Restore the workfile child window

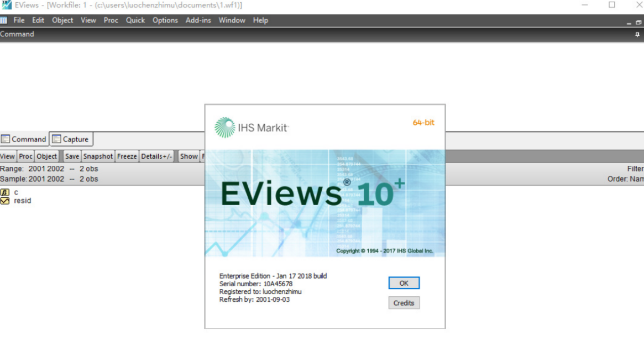click(638, 23)
